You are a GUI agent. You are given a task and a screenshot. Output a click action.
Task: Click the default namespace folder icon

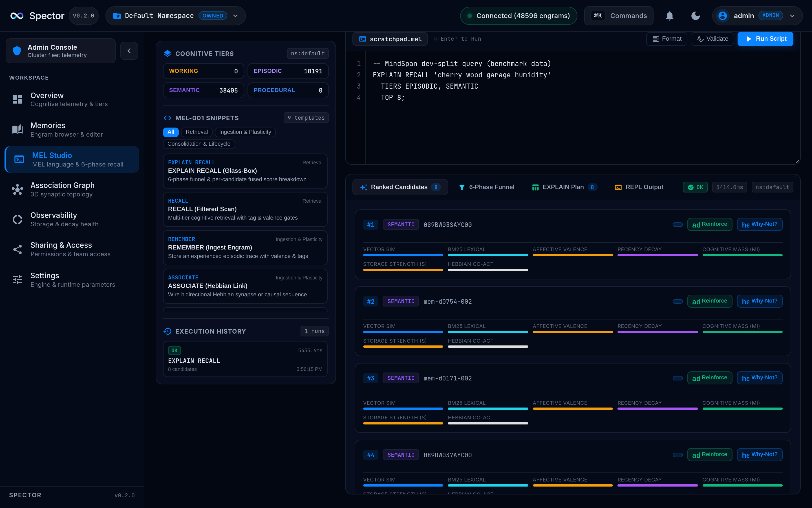(117, 16)
